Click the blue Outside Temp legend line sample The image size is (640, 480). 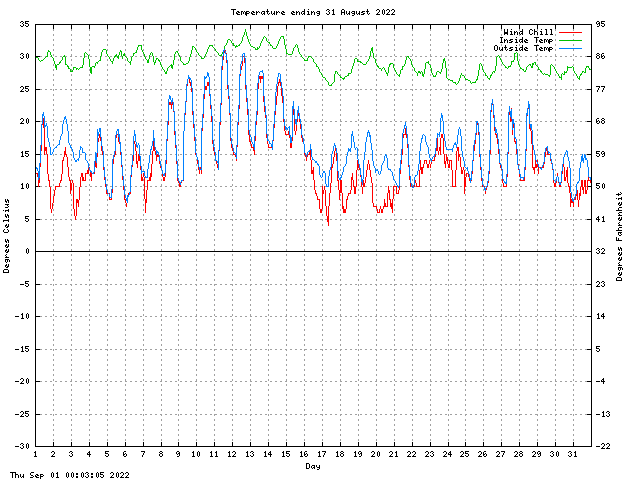click(x=570, y=49)
